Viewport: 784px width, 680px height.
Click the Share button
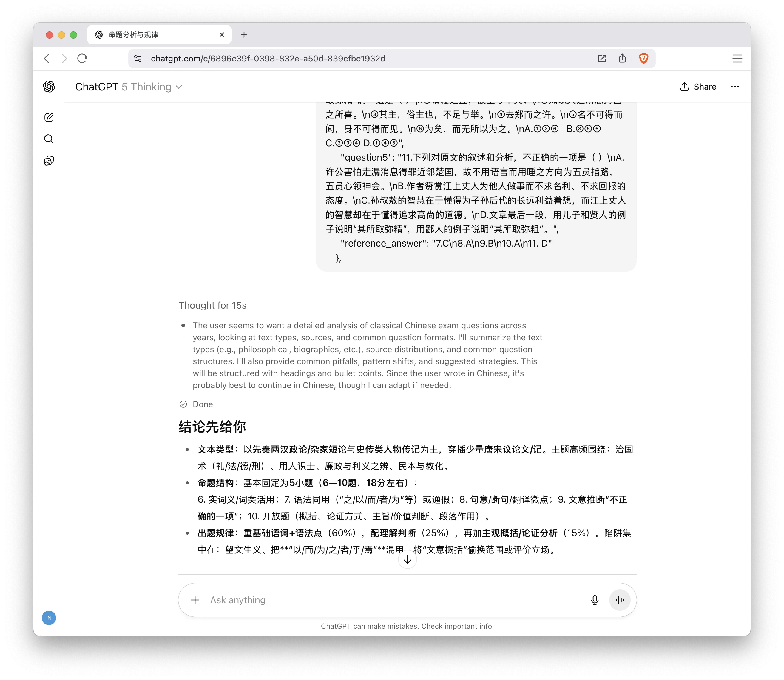click(x=697, y=87)
